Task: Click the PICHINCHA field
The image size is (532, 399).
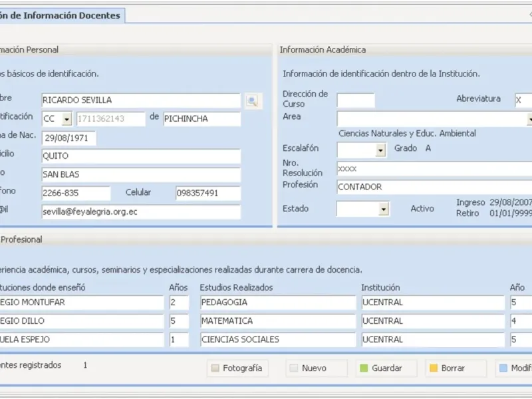Action: click(x=202, y=119)
